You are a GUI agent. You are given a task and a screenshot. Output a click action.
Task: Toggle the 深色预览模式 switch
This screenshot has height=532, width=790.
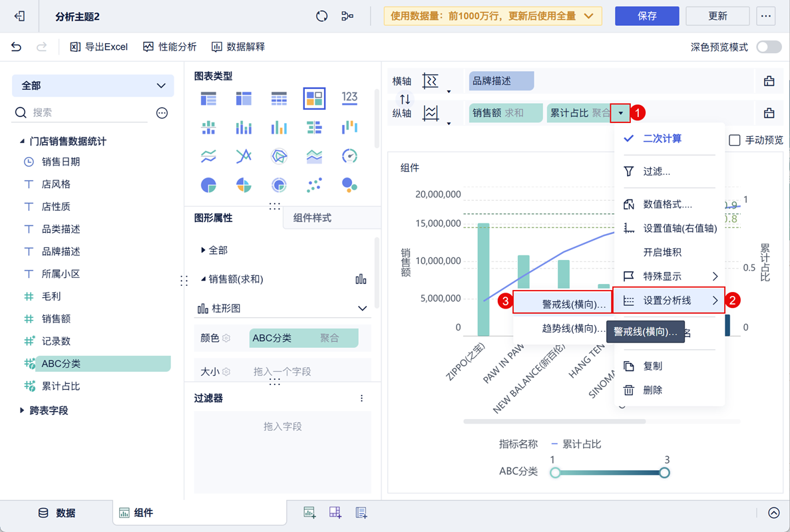(x=769, y=47)
